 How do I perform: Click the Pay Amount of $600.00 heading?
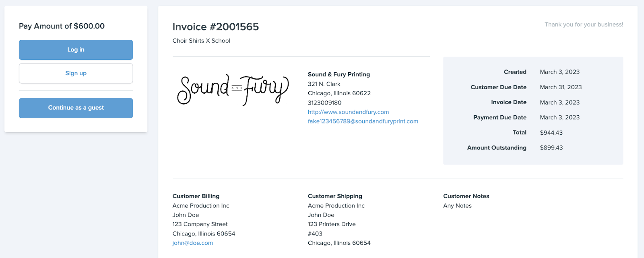point(62,26)
